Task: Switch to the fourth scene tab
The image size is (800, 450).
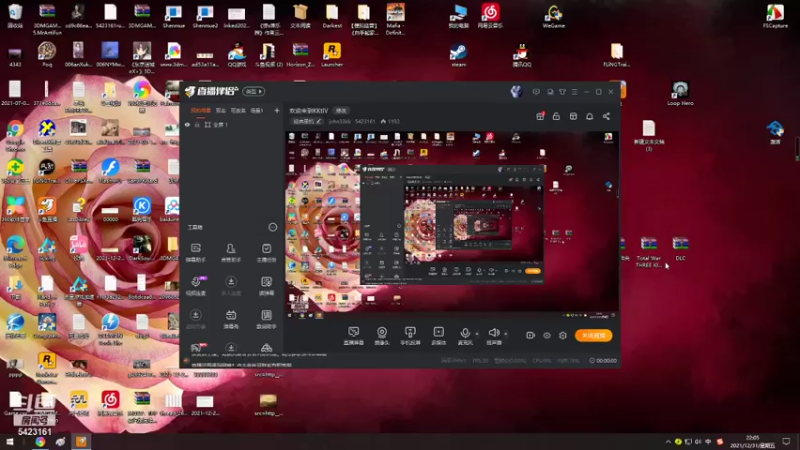Action: pyautogui.click(x=257, y=110)
